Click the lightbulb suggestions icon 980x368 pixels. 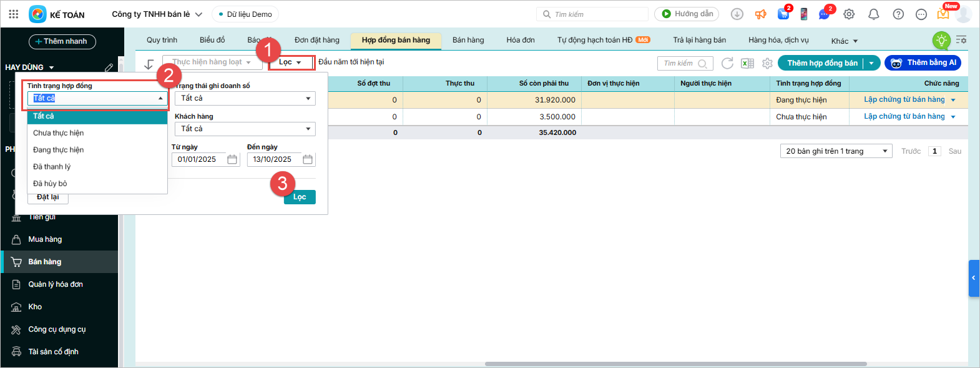point(941,41)
